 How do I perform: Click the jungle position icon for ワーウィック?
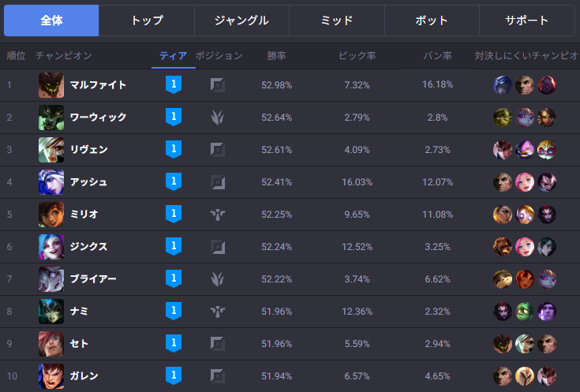point(218,118)
